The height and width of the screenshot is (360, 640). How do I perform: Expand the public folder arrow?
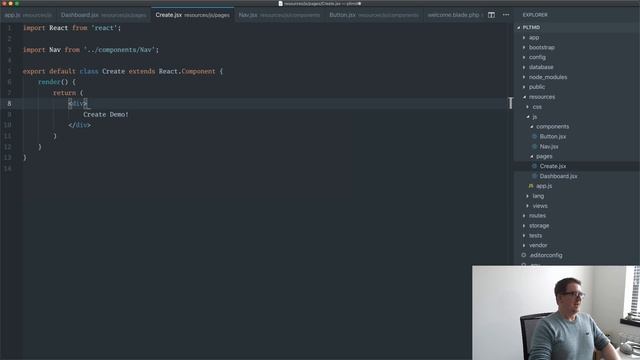524,87
